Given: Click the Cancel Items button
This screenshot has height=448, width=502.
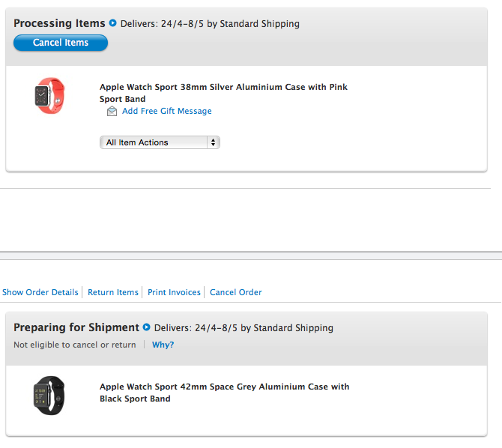Looking at the screenshot, I should click(x=61, y=43).
